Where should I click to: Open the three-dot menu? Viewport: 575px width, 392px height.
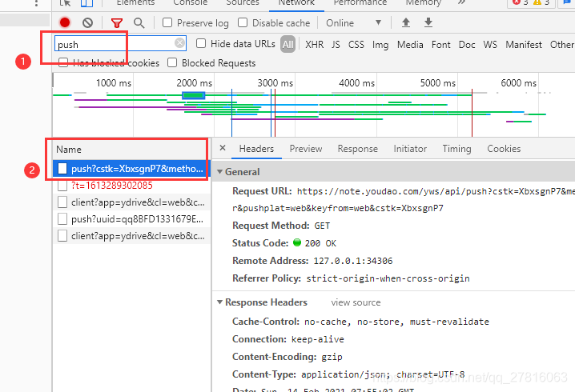36,3
